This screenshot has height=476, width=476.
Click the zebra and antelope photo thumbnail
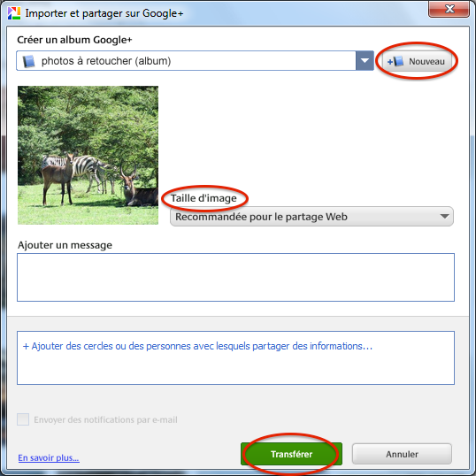(88, 156)
